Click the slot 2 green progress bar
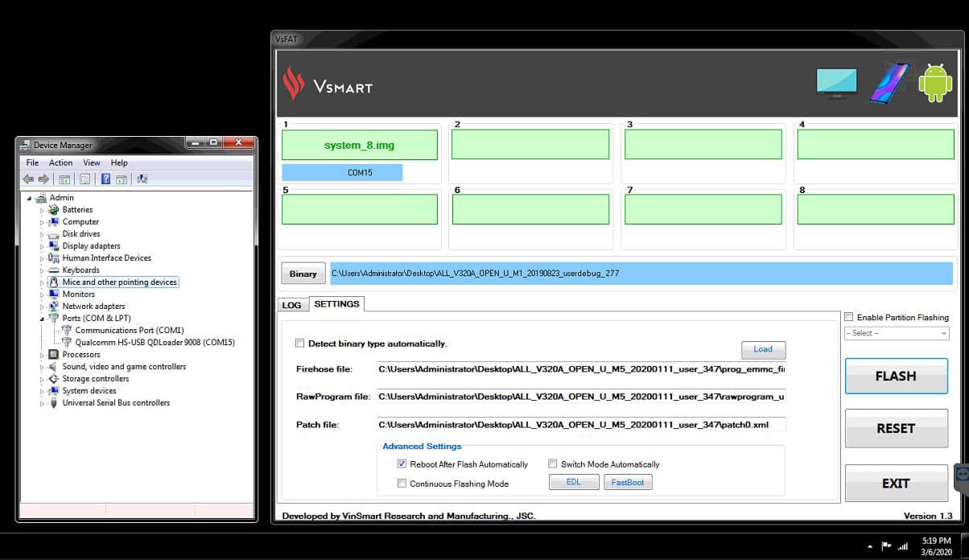969x560 pixels. 530,144
